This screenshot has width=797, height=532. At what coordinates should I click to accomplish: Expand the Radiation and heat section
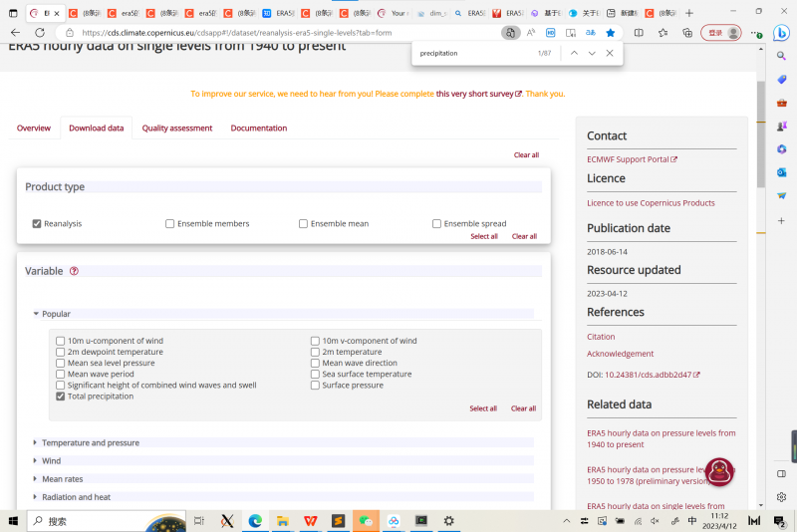(x=76, y=497)
